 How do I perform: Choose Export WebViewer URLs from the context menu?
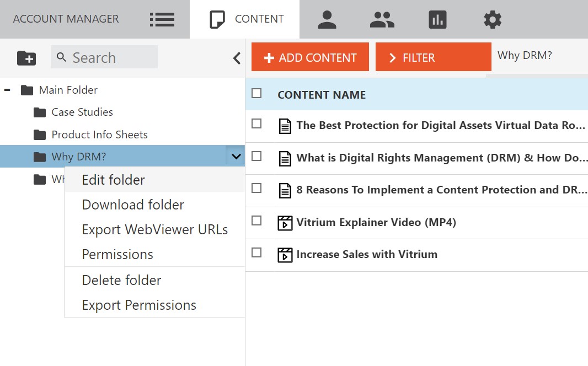tap(156, 230)
